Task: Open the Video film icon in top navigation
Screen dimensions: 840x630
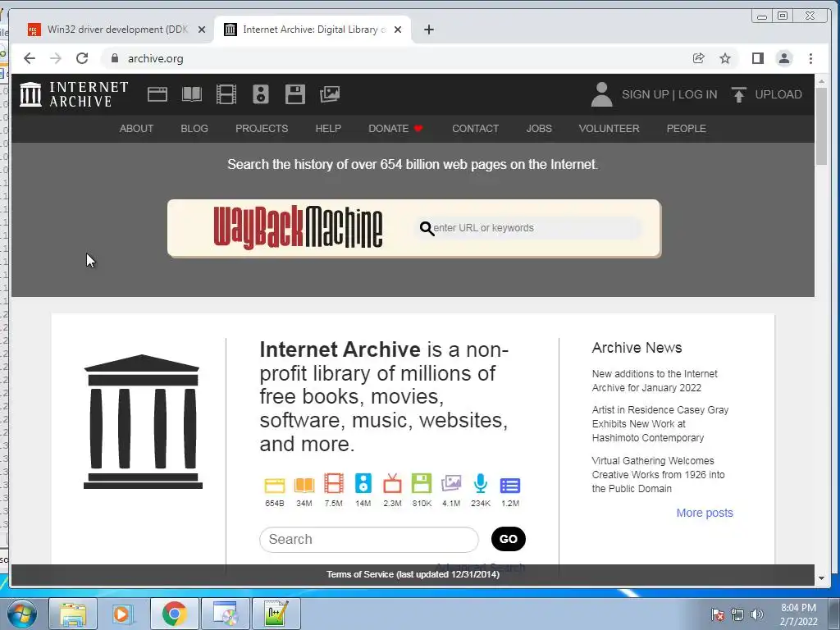Action: click(226, 94)
